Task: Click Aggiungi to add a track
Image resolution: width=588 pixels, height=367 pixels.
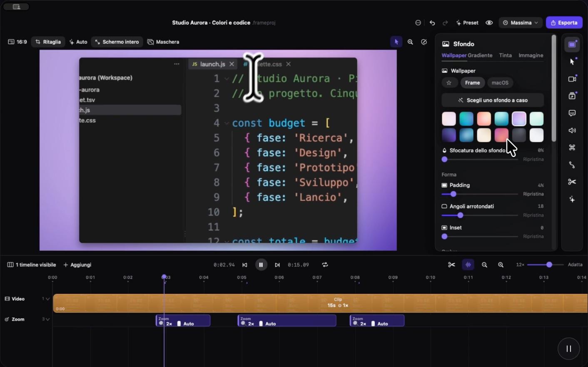Action: click(x=77, y=265)
